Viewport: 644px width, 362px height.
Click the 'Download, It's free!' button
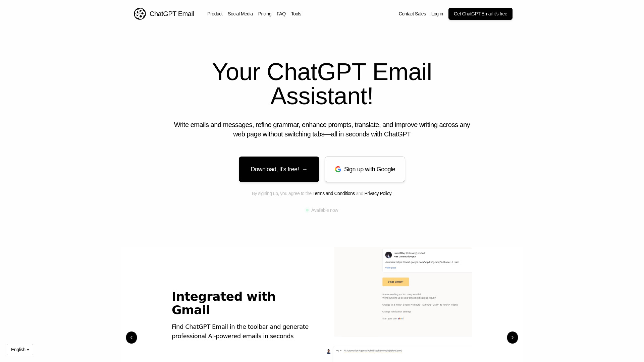coord(279,169)
